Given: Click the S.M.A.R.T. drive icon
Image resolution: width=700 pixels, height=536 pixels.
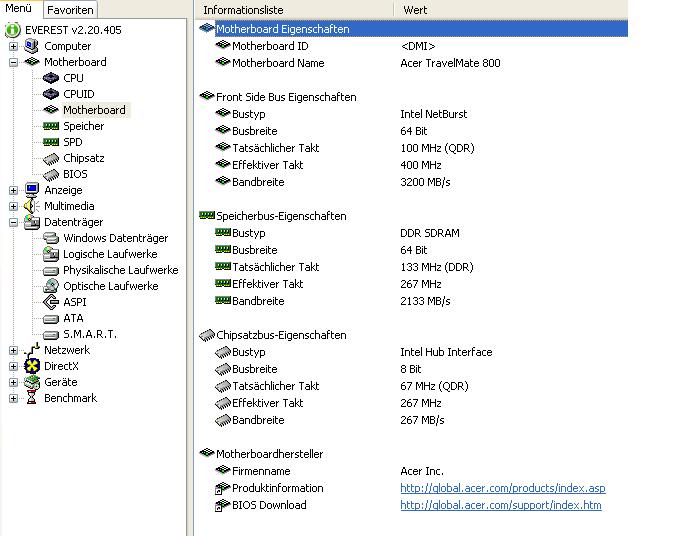Looking at the screenshot, I should [x=51, y=334].
